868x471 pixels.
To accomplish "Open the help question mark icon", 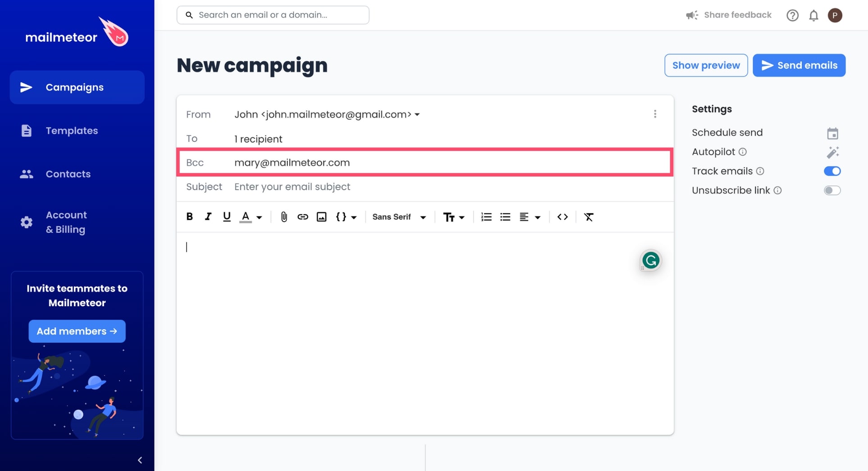I will click(792, 15).
